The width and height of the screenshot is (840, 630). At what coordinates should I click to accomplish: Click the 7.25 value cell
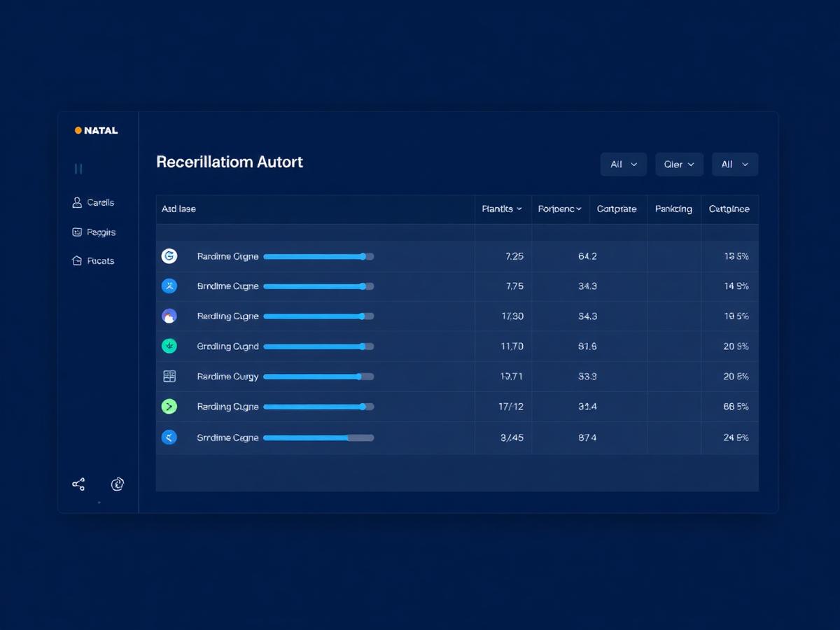pyautogui.click(x=514, y=256)
